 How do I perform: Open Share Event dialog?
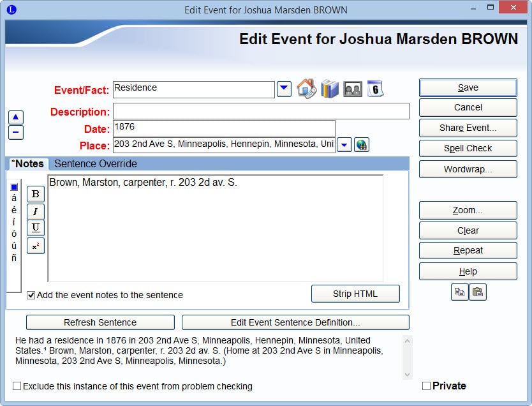(x=468, y=128)
